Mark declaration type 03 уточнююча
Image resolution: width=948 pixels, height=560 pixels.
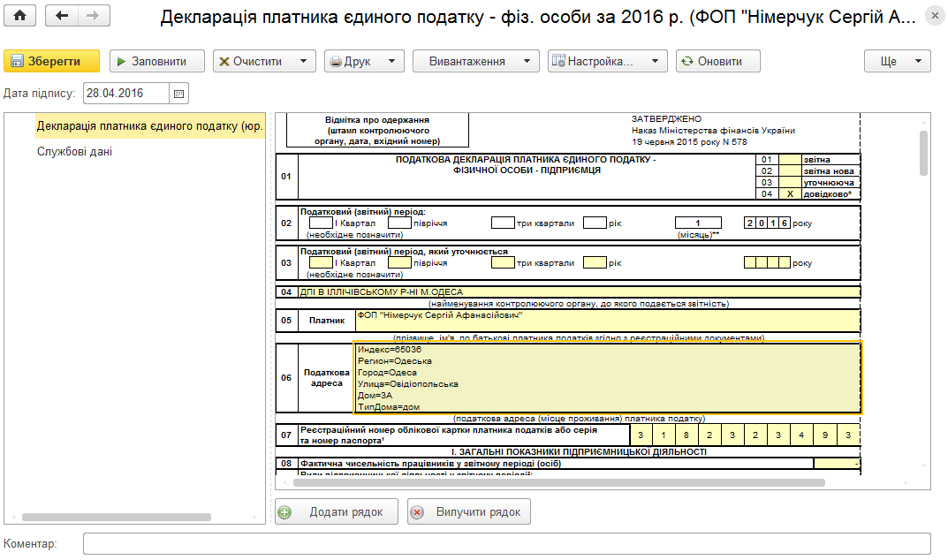point(790,183)
